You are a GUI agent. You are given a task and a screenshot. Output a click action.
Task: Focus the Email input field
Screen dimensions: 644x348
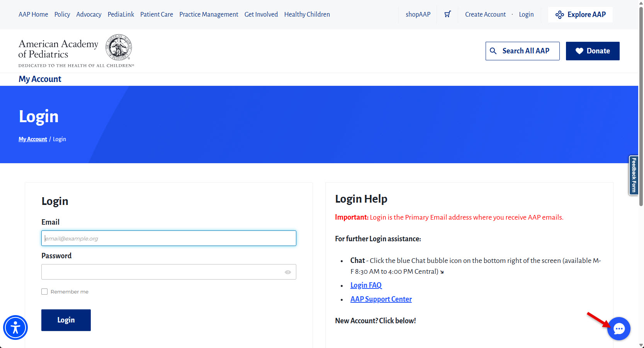(x=169, y=238)
